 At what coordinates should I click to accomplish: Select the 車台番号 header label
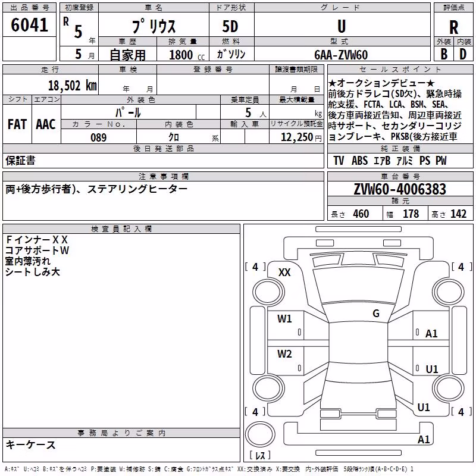point(400,176)
